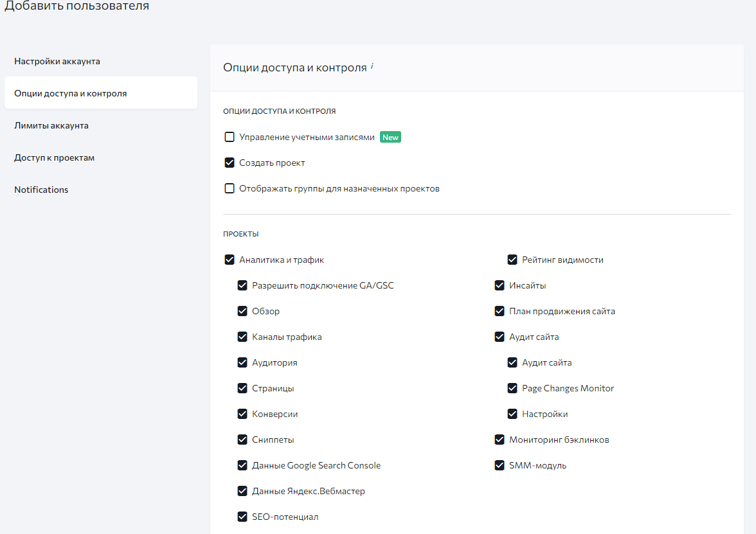The image size is (756, 534).
Task: Disable SEO-потенциал checkbox
Action: pos(242,517)
